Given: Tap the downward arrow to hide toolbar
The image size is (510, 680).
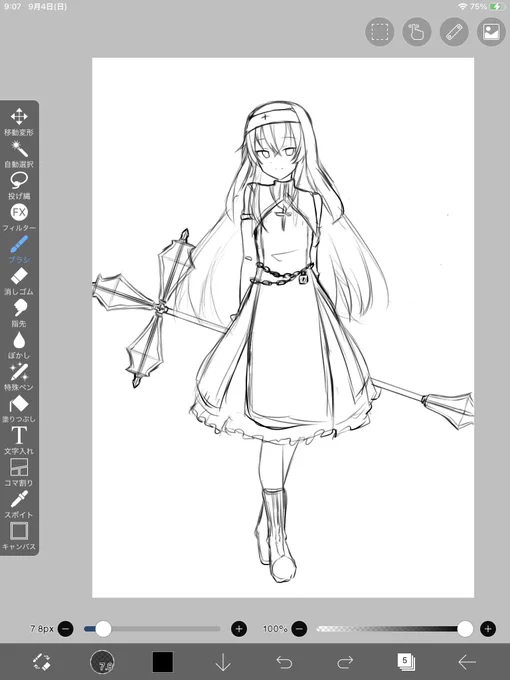Looking at the screenshot, I should click(x=223, y=662).
